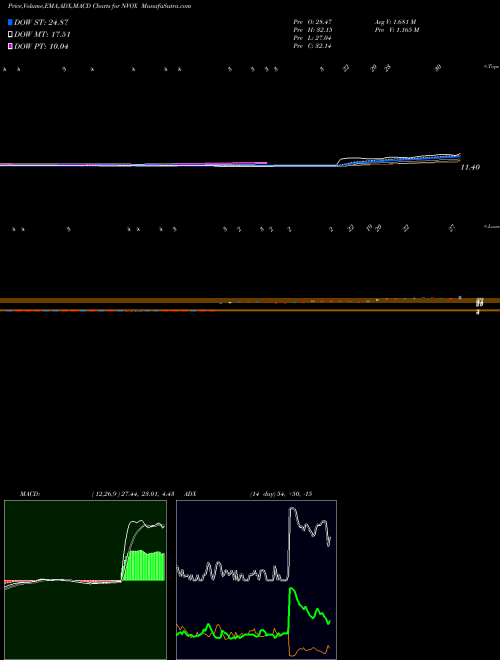Click the blue DOW ST legend swatch
The width and height of the screenshot is (500, 660).
click(10, 22)
